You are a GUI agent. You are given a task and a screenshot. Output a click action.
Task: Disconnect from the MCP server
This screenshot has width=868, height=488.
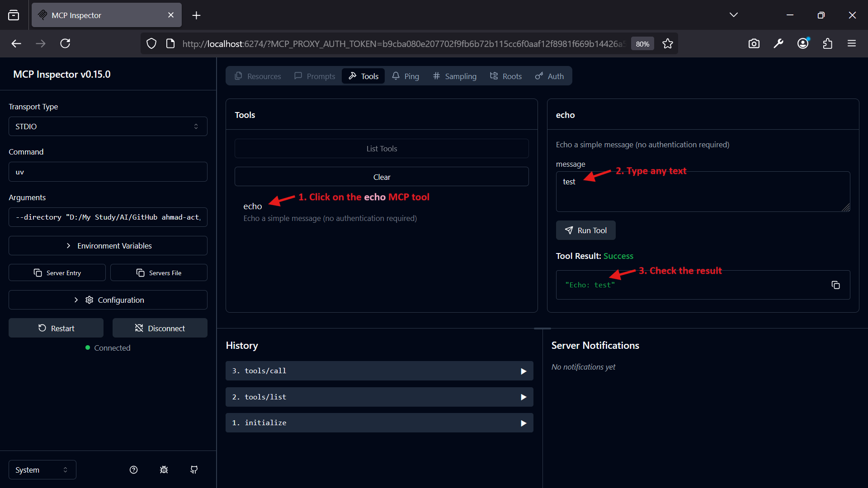pyautogui.click(x=160, y=328)
